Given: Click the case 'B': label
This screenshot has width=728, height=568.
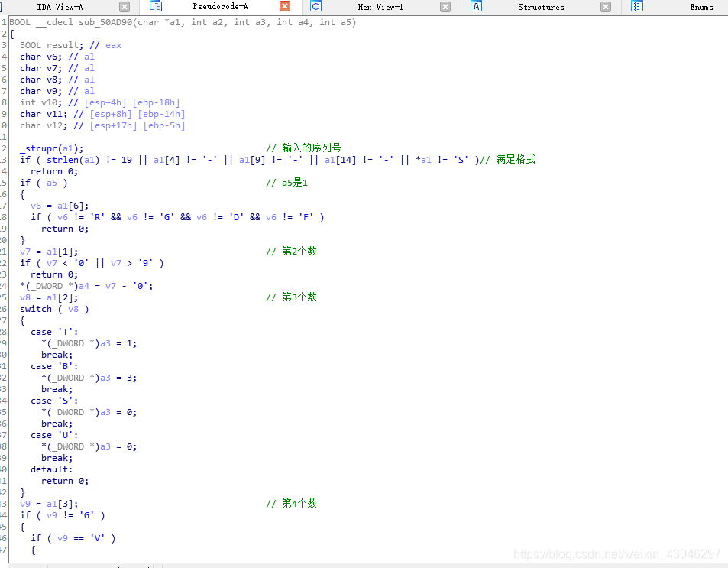Looking at the screenshot, I should (54, 366).
